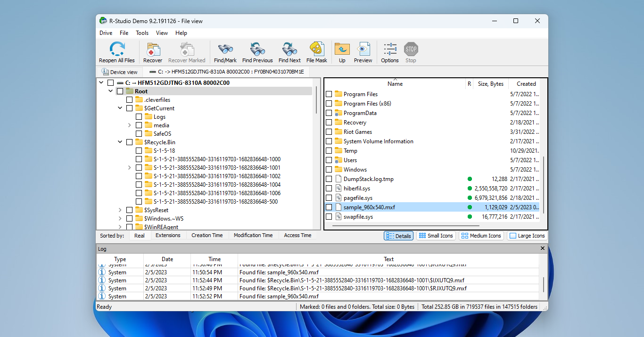Open the View menu
This screenshot has height=337, width=644.
coord(162,33)
